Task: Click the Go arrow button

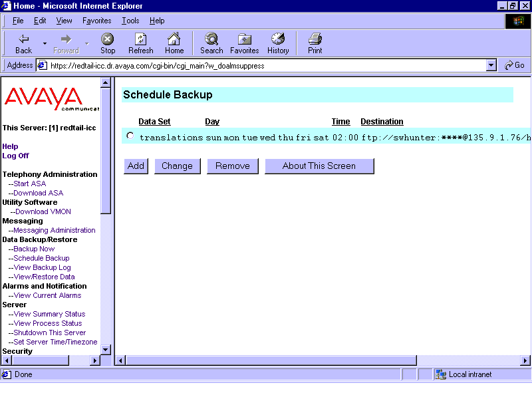Action: [514, 65]
